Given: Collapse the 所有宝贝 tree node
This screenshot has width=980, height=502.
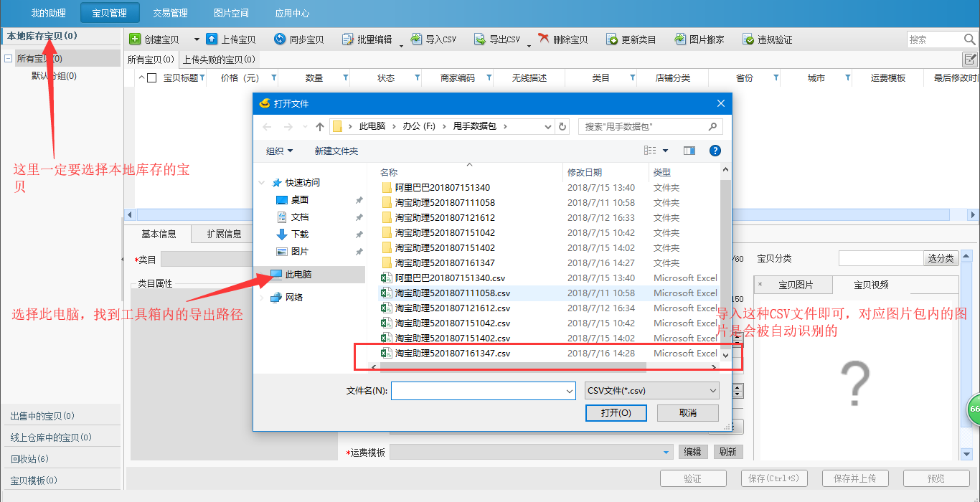Looking at the screenshot, I should [x=8, y=59].
